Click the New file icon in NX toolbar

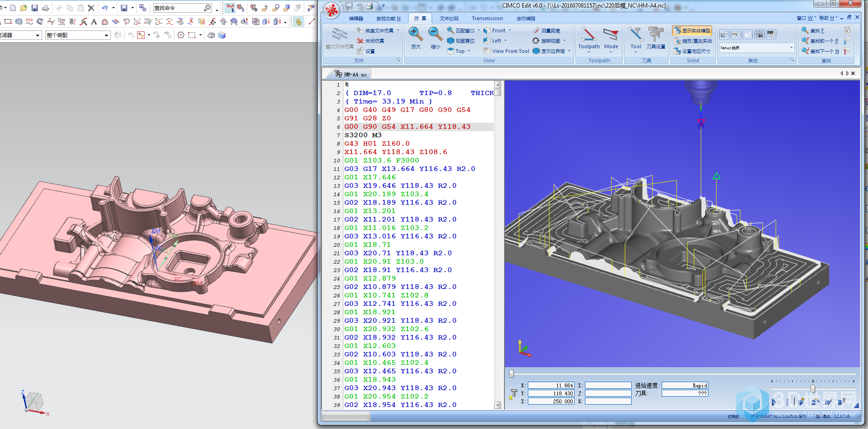coord(13,8)
